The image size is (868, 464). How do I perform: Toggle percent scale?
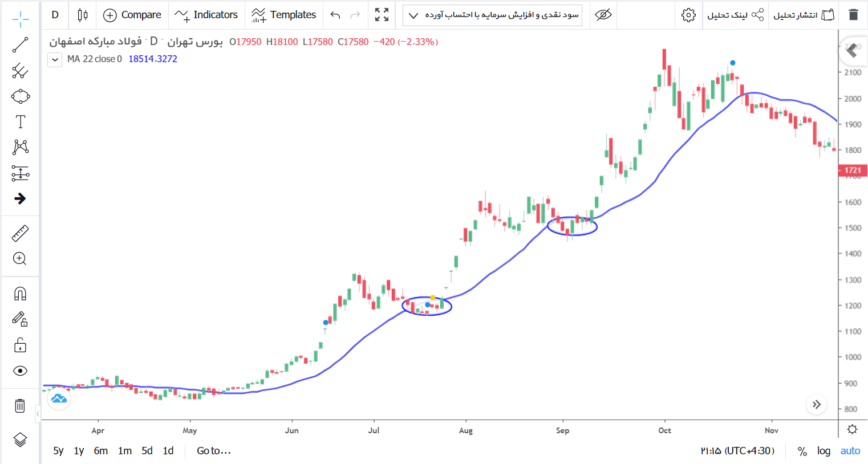802,451
